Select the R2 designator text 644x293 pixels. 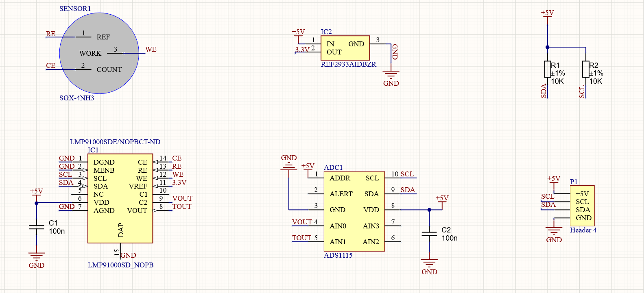[594, 65]
